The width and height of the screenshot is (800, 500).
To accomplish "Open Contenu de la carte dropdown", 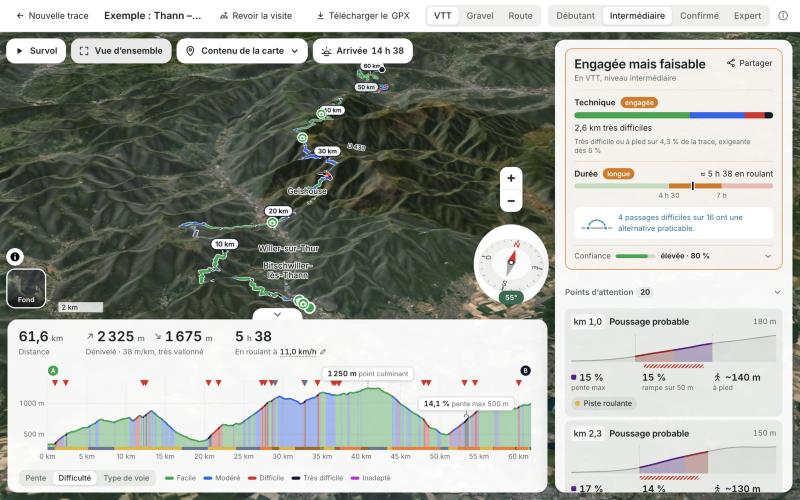I will pyautogui.click(x=242, y=51).
